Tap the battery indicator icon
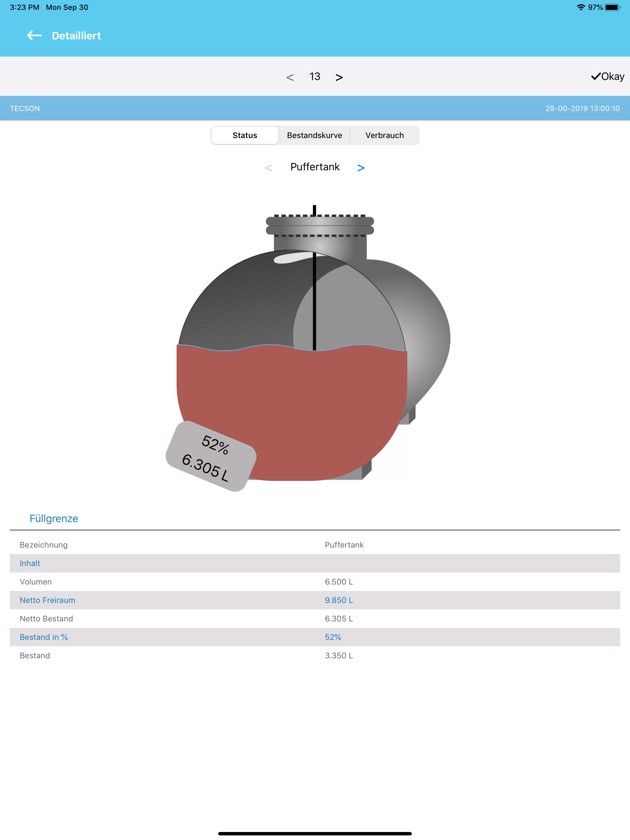This screenshot has width=630, height=840. (x=612, y=7)
